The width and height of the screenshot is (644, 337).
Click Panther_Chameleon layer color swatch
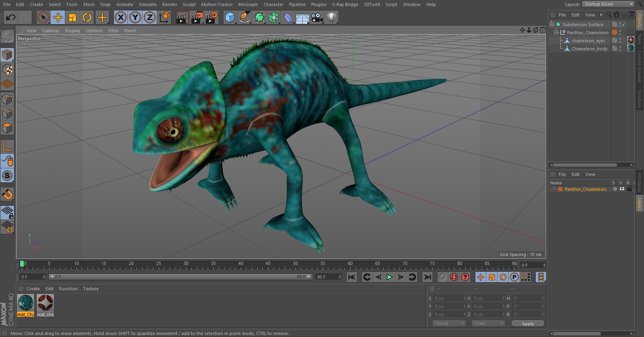(x=560, y=189)
